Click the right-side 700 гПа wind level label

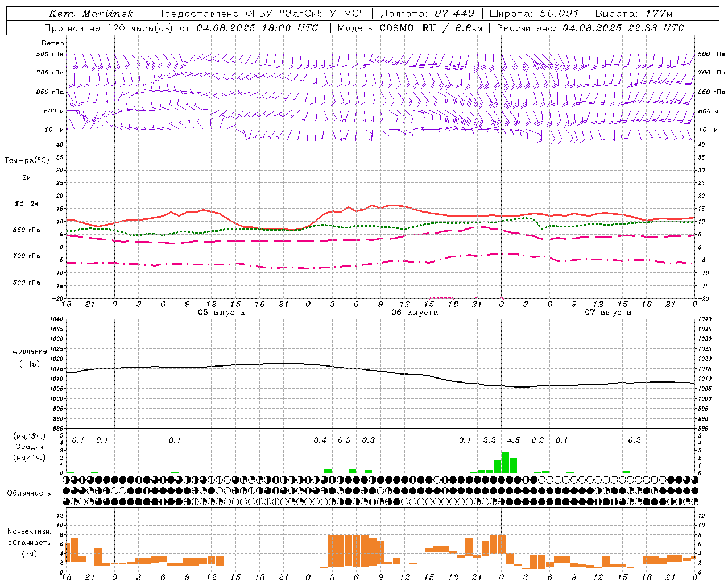pos(712,72)
